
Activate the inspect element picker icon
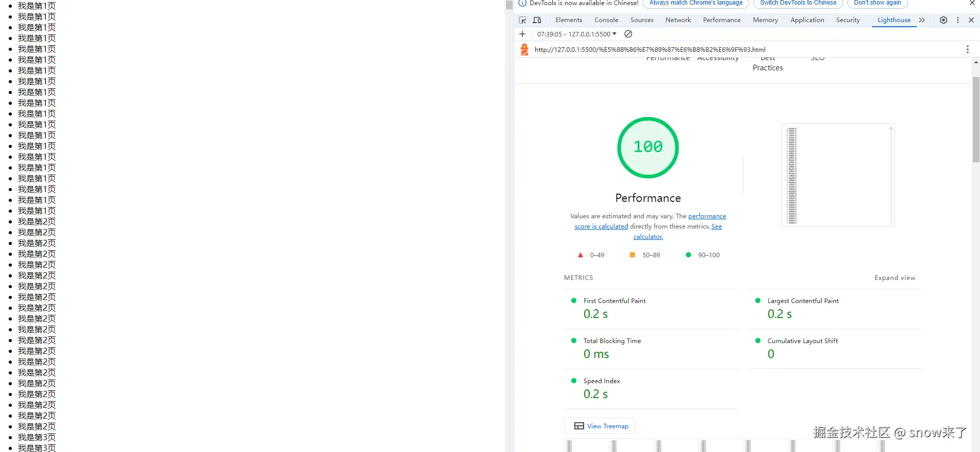pos(522,20)
